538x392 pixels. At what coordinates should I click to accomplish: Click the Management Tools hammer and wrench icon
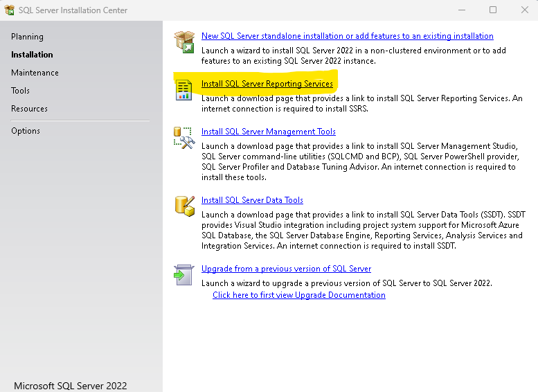point(184,138)
